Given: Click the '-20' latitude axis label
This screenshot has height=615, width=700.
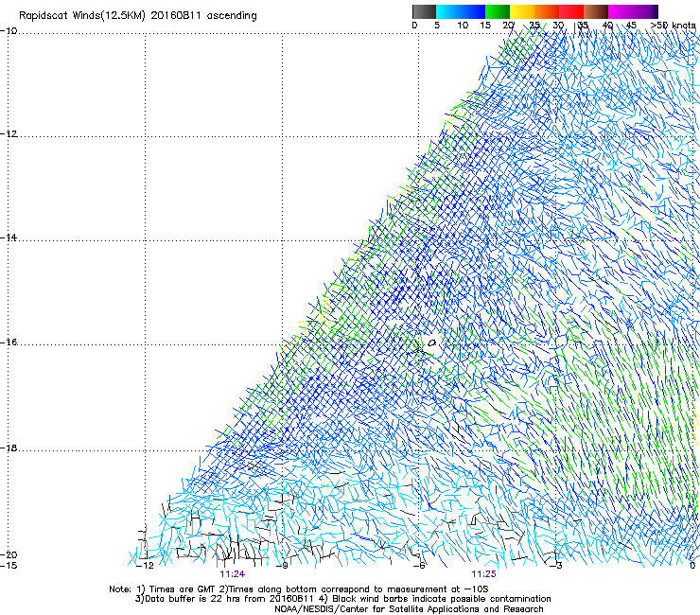Looking at the screenshot, I should [x=9, y=555].
